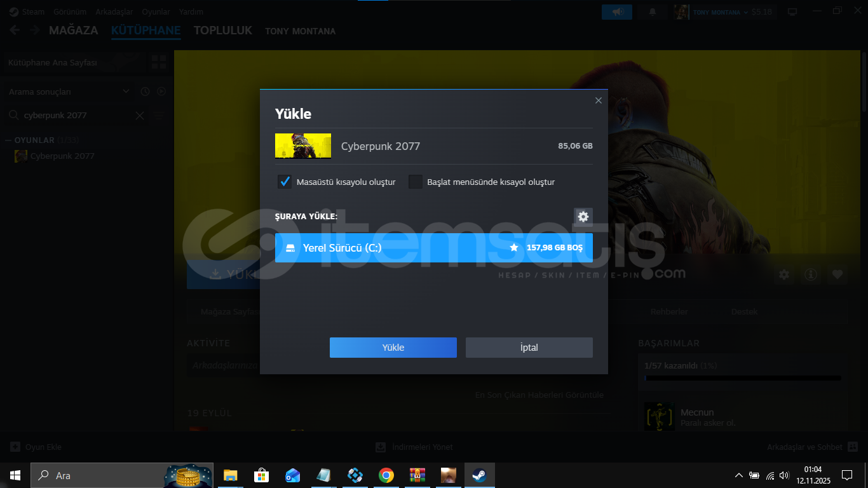Open the collections grid view icon
868x488 pixels.
[159, 62]
